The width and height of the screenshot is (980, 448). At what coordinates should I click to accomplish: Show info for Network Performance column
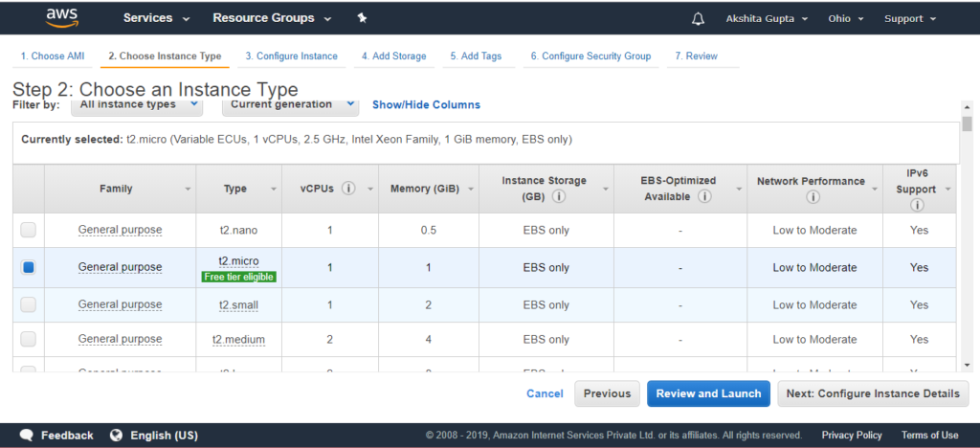click(813, 197)
